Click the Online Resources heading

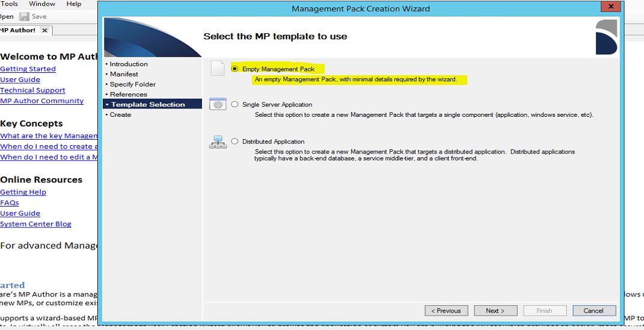coord(41,179)
